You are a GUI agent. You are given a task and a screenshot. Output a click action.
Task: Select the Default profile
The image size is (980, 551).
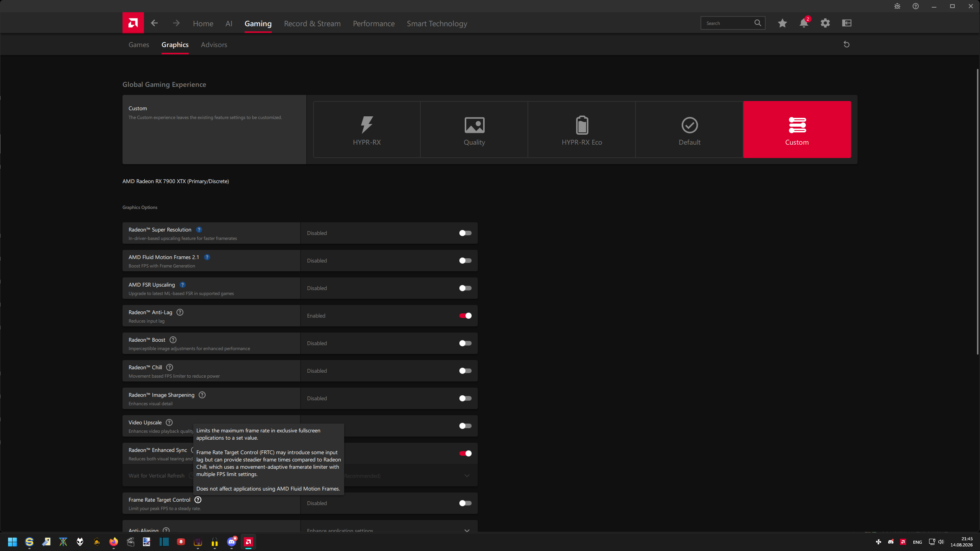coord(689,129)
